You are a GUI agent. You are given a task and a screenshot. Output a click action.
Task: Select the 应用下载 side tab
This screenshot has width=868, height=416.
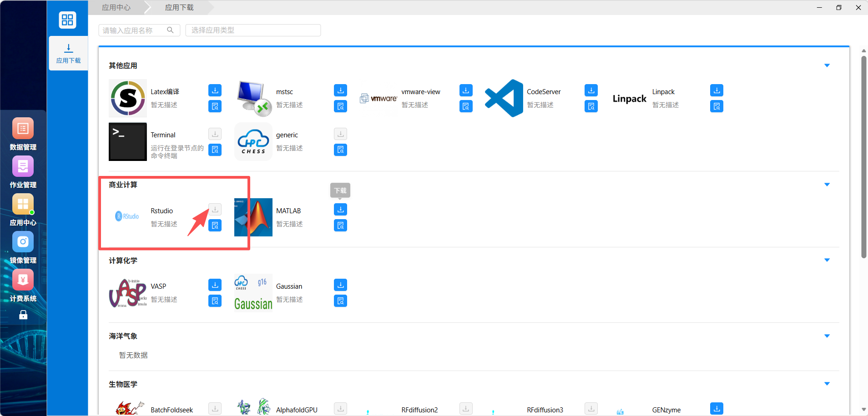coord(68,54)
